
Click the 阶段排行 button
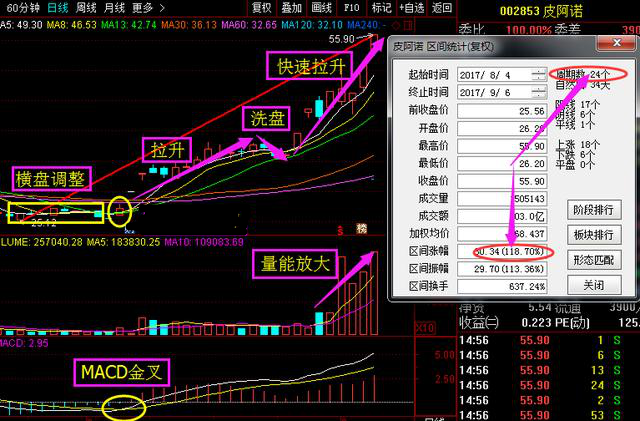click(593, 209)
